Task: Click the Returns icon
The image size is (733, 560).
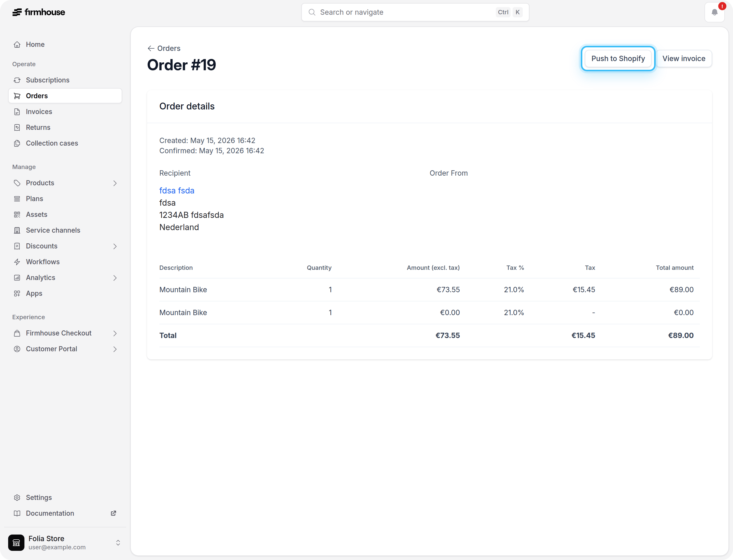Action: tap(17, 127)
